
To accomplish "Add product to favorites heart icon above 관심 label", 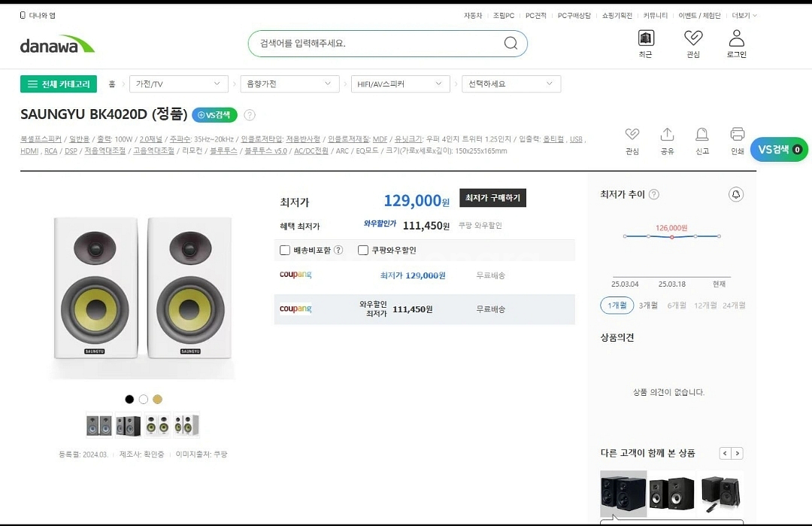I will coord(632,134).
